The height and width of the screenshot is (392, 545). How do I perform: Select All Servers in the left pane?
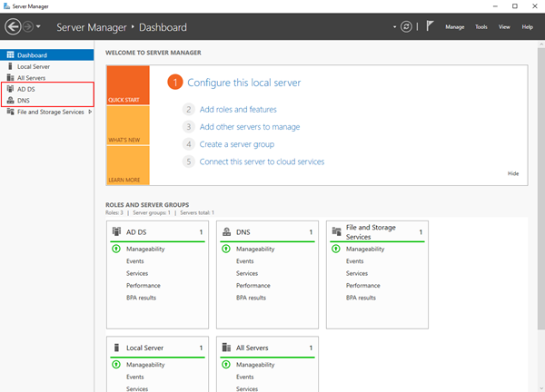[x=47, y=78]
